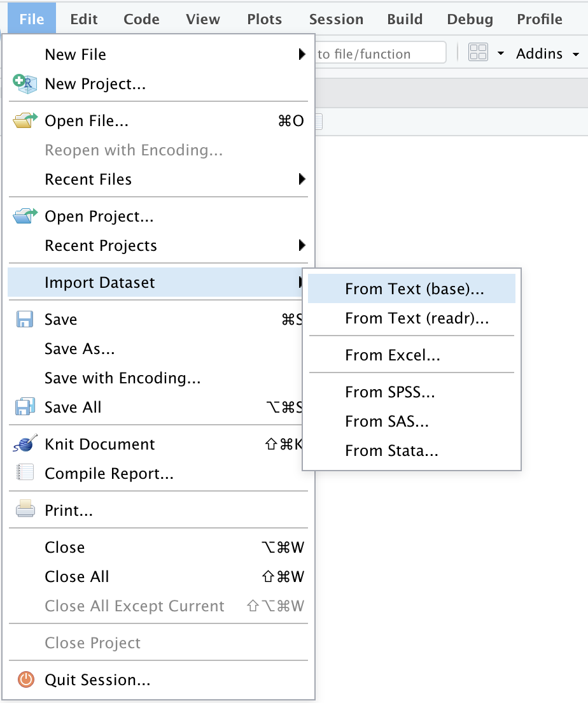Click the Save floppy disk icon

coord(25,320)
